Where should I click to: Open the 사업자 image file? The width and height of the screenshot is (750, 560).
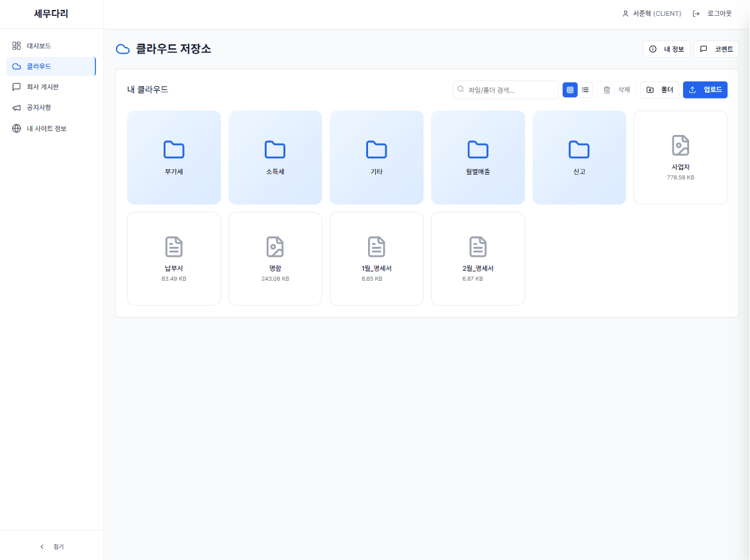tap(680, 157)
